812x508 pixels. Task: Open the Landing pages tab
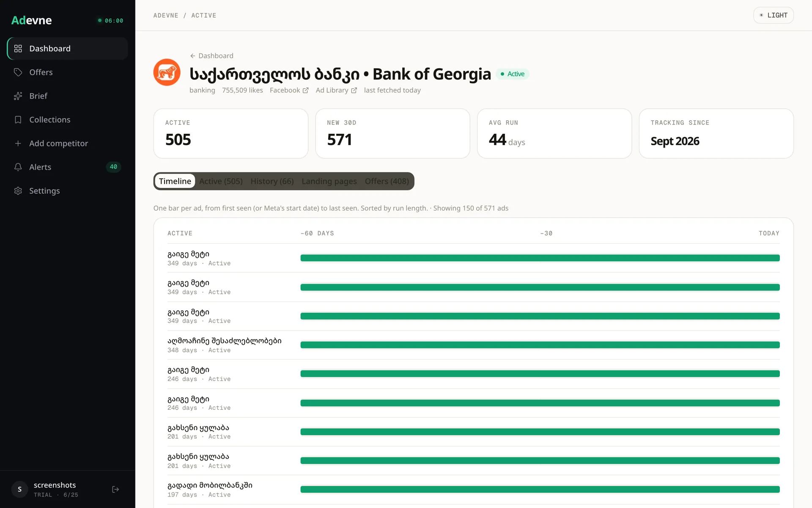click(329, 181)
